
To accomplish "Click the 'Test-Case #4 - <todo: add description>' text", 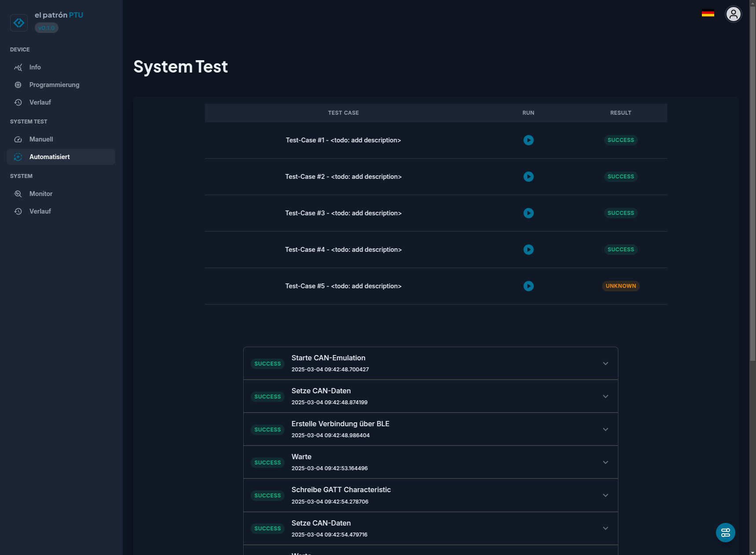I will (343, 250).
